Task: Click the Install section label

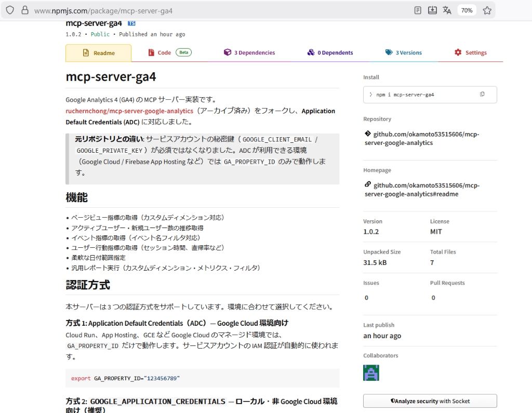Action: click(371, 77)
